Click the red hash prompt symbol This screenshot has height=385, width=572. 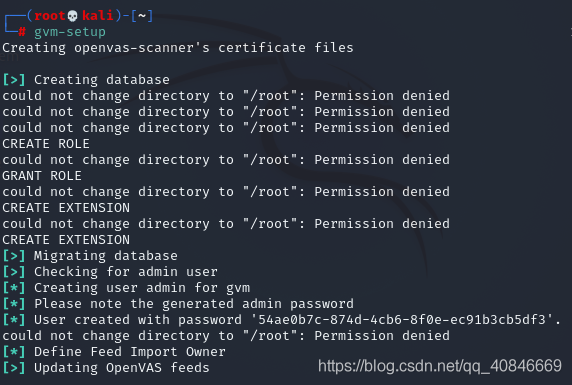tap(22, 32)
